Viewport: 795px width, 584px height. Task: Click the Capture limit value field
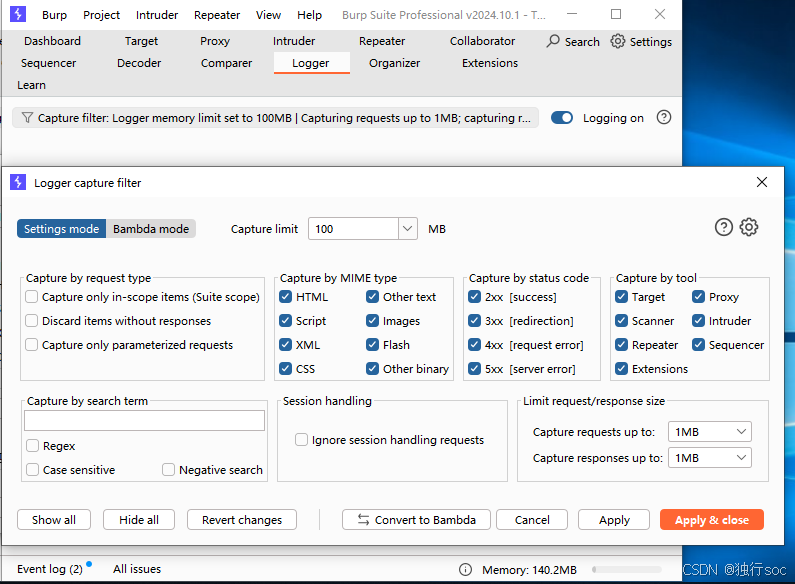pyautogui.click(x=353, y=229)
